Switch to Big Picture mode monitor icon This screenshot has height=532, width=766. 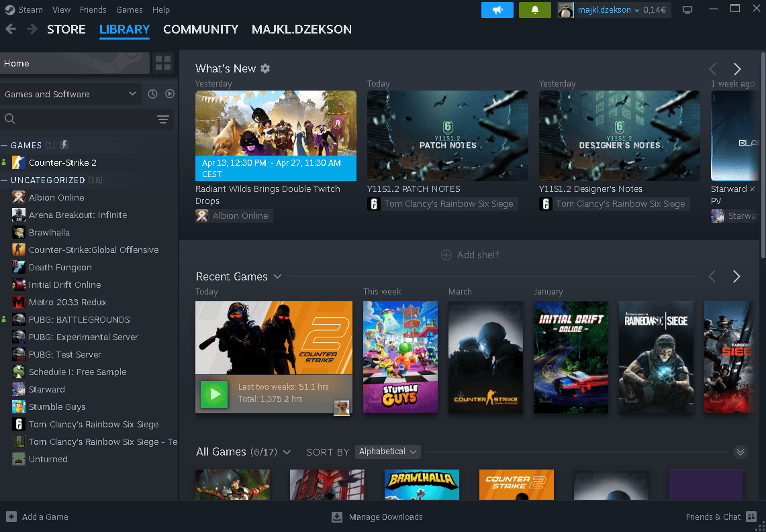687,10
